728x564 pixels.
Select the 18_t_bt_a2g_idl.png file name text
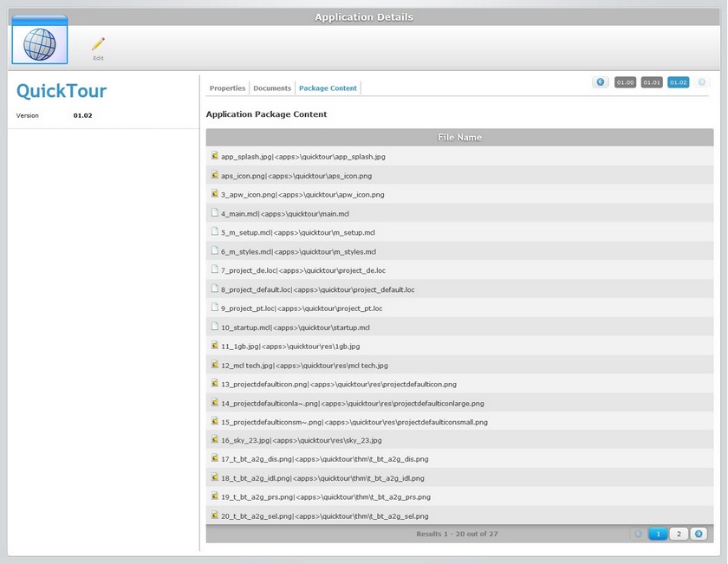[322, 478]
